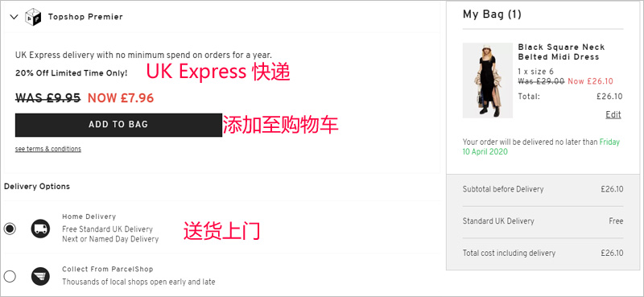Click the NOW £7.96 price text

pos(121,98)
